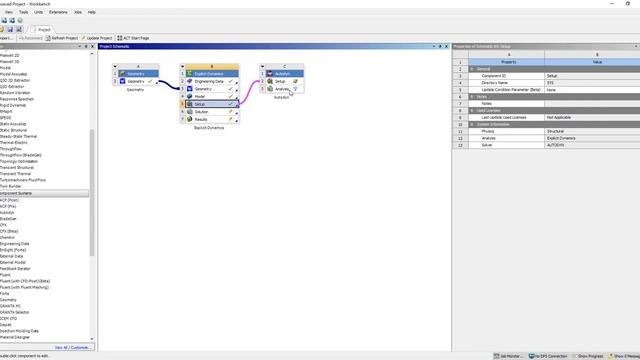Image resolution: width=640 pixels, height=360 pixels.
Task: Select External Data in toolbox list
Action: pyautogui.click(x=11, y=256)
